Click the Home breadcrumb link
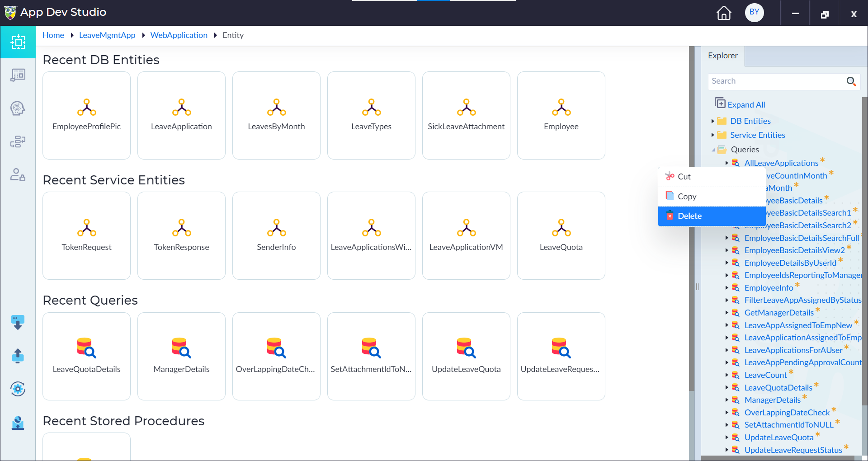The width and height of the screenshot is (868, 461). click(53, 35)
